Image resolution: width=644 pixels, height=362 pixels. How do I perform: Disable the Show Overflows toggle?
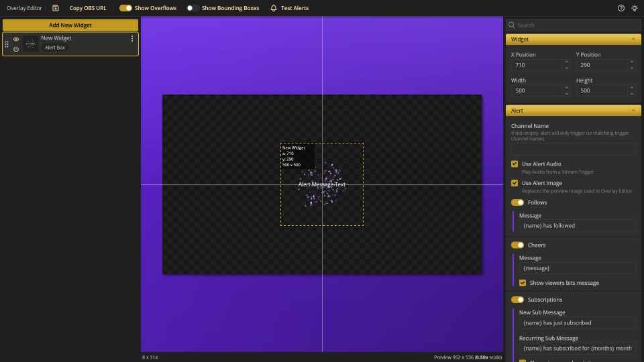pyautogui.click(x=125, y=8)
